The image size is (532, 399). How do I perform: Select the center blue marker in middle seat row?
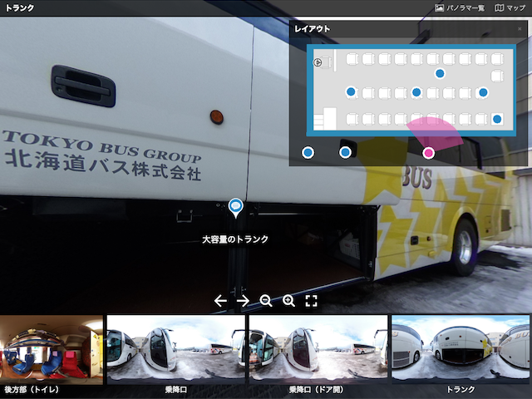(x=416, y=92)
